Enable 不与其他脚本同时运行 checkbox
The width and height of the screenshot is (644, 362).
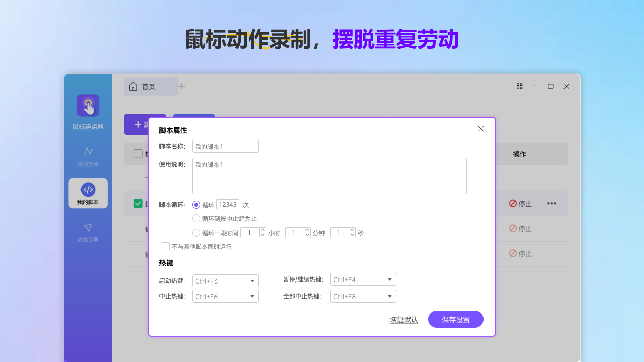[166, 246]
